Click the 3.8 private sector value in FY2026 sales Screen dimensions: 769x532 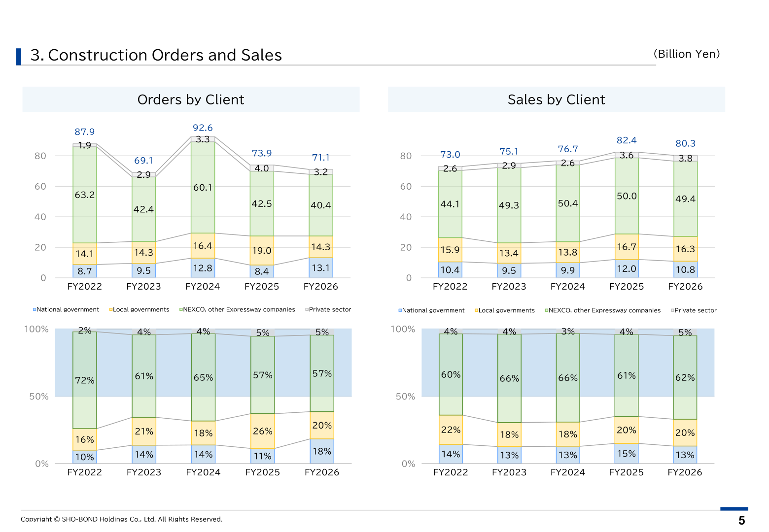coord(686,159)
